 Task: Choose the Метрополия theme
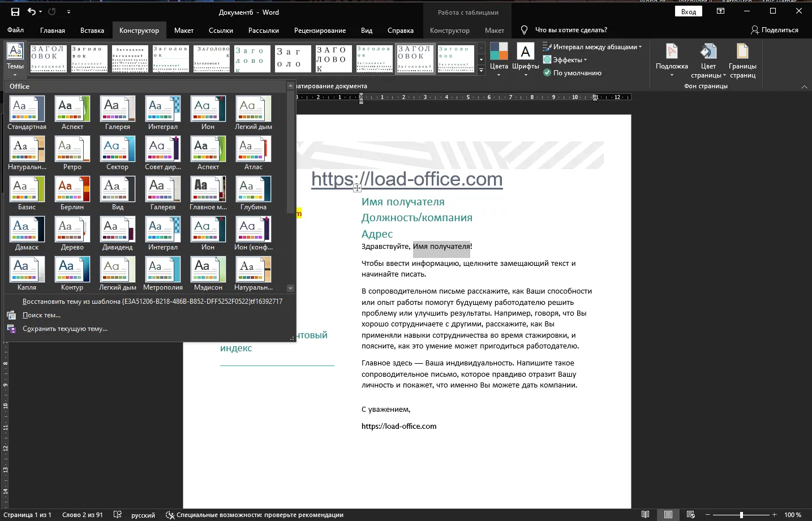(x=163, y=273)
